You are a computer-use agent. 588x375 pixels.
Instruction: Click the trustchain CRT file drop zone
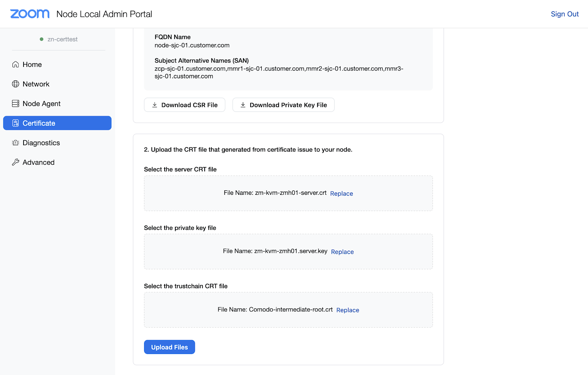pyautogui.click(x=184, y=310)
